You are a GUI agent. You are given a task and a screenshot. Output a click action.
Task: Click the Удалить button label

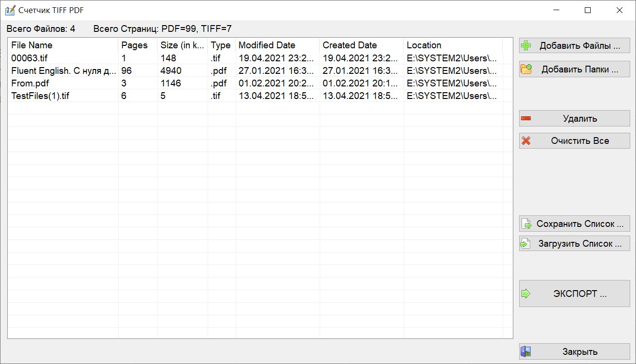(580, 118)
